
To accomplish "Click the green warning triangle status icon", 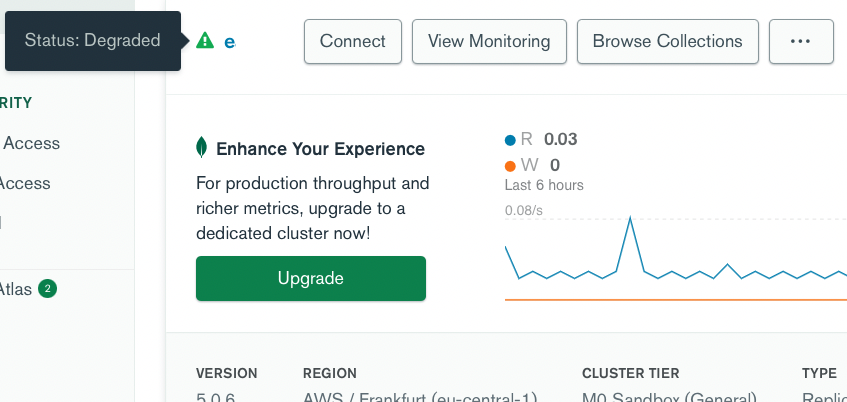I will pos(205,41).
